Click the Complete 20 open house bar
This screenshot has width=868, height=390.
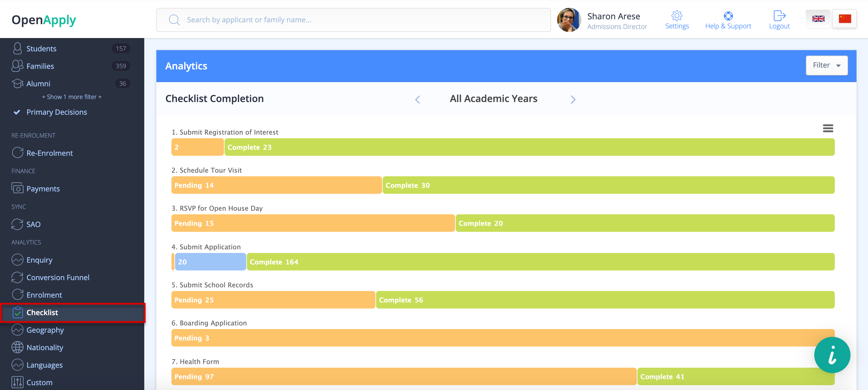pyautogui.click(x=645, y=223)
